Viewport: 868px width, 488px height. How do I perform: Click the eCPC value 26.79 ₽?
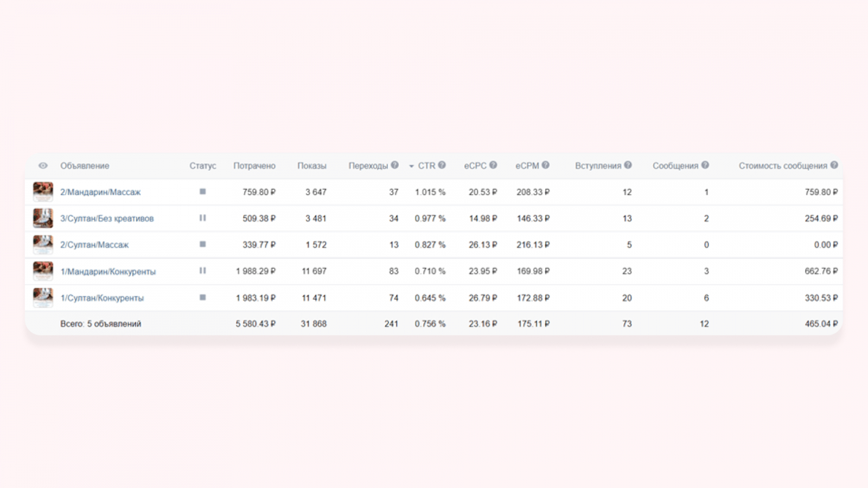[x=483, y=298]
